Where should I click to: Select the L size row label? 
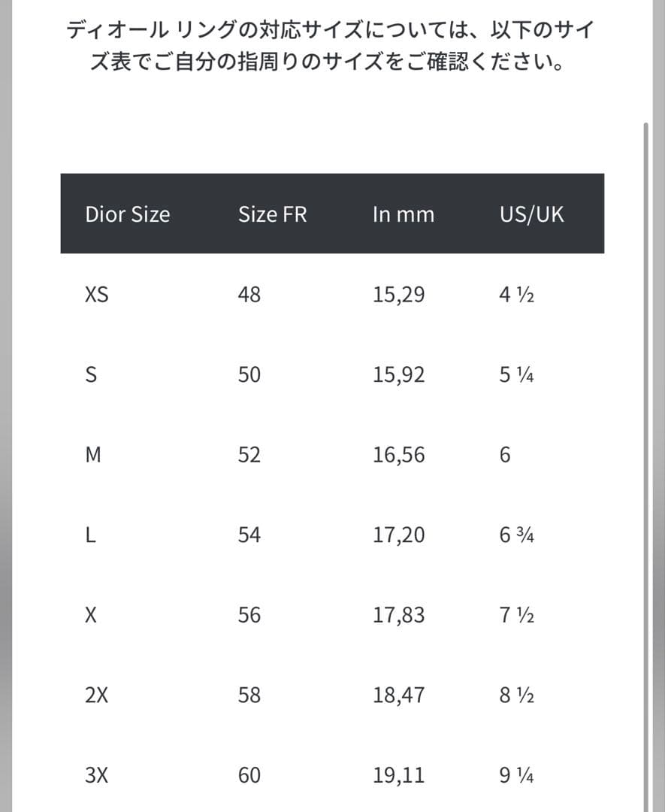90,535
